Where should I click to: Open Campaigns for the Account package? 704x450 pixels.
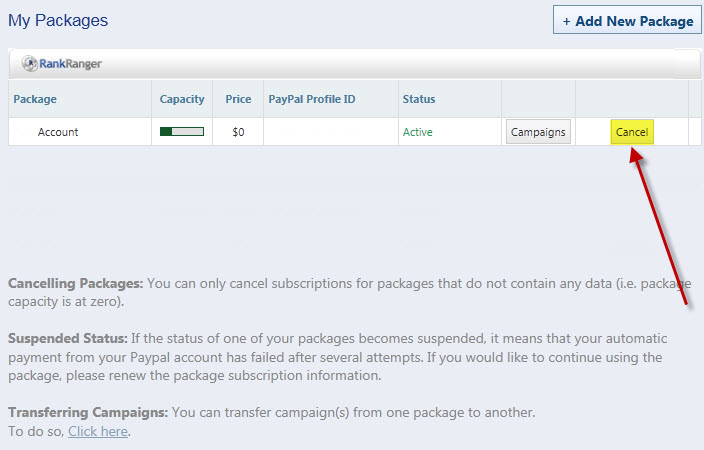pyautogui.click(x=538, y=132)
